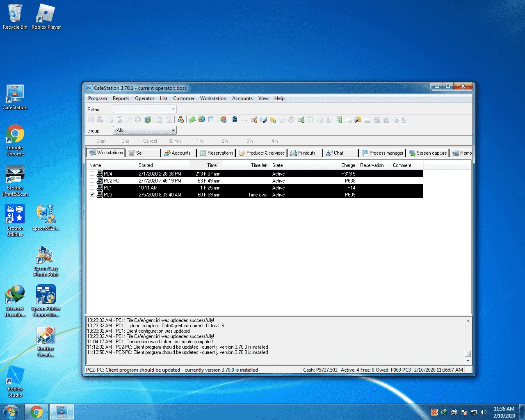The height and width of the screenshot is (420, 525).
Task: Click the 4 h time button
Action: click(275, 141)
